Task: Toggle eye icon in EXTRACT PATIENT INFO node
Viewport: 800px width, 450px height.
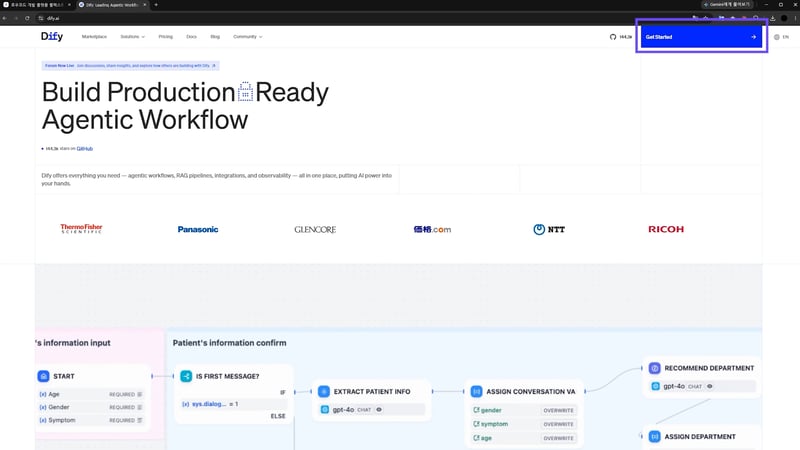Action: click(379, 409)
